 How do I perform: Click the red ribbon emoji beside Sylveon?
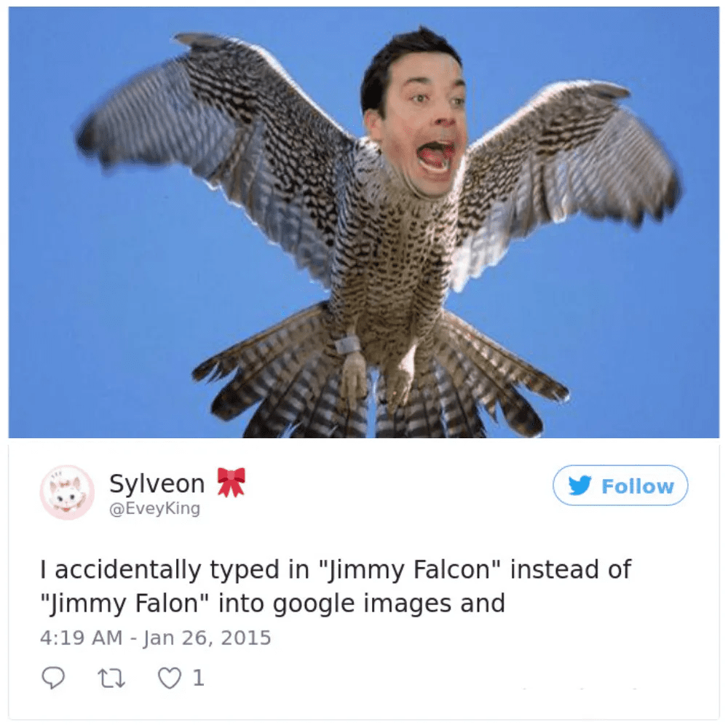pyautogui.click(x=232, y=483)
